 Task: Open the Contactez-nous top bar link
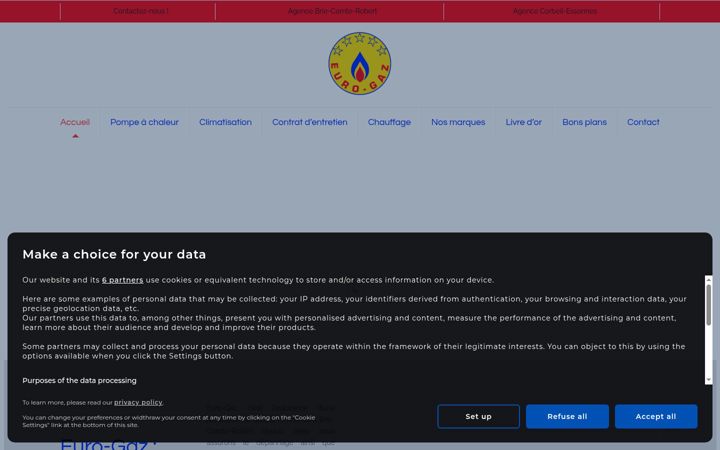point(141,11)
